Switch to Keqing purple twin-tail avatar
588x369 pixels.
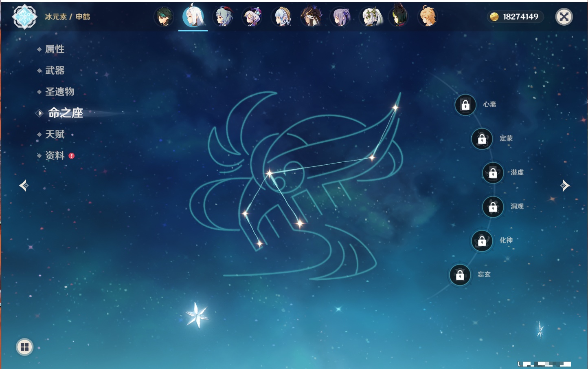pos(340,17)
